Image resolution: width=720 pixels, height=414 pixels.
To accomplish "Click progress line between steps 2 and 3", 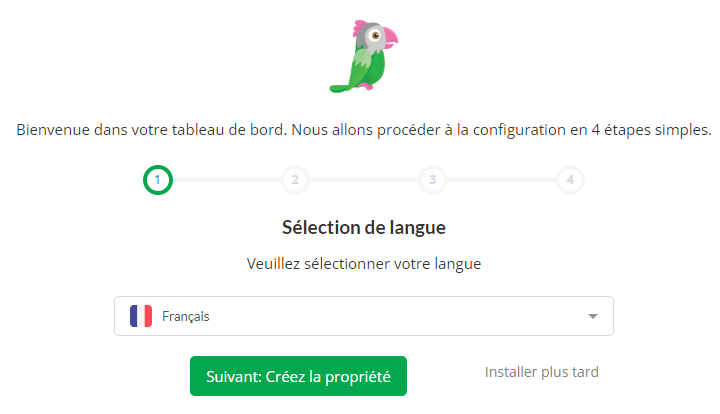I will tap(364, 180).
